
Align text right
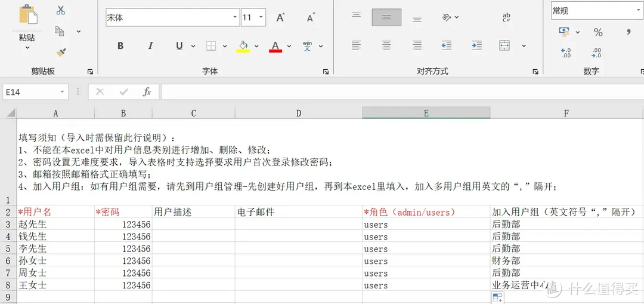pos(417,45)
